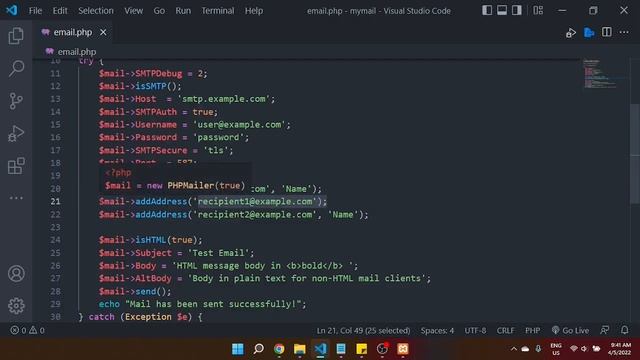
Task: Open the Help menu
Action: point(253,11)
